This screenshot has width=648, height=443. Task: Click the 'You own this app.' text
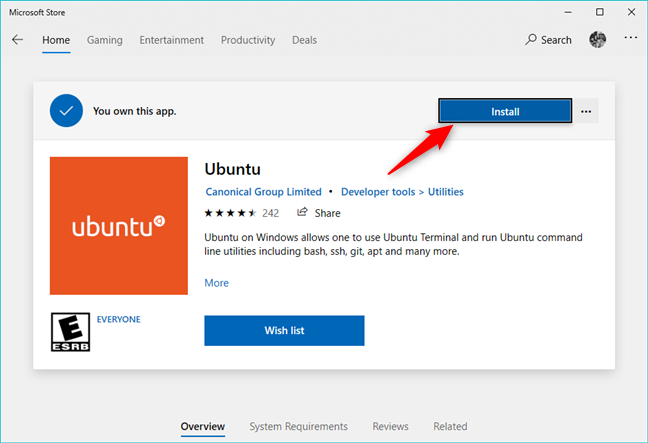[135, 111]
